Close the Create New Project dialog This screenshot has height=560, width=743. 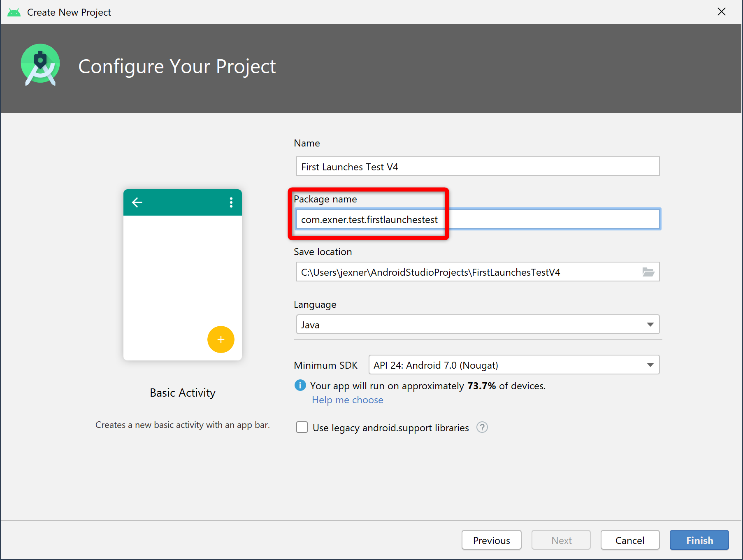tap(721, 12)
